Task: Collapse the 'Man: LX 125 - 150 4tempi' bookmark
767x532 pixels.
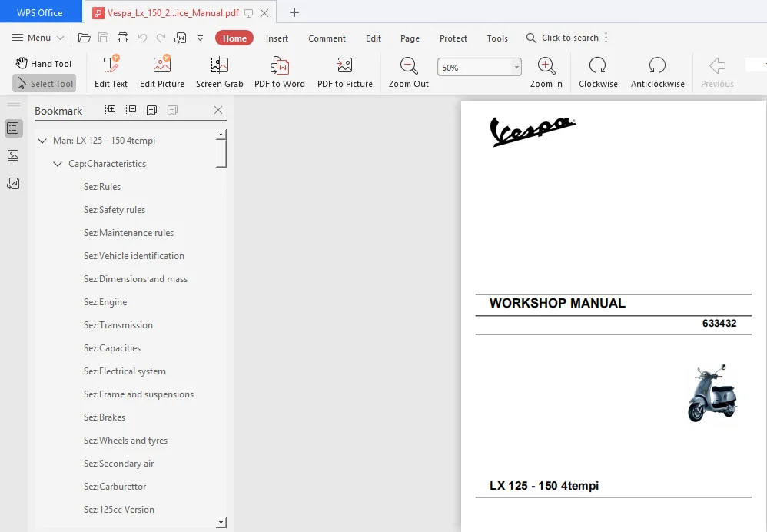Action: coord(42,141)
